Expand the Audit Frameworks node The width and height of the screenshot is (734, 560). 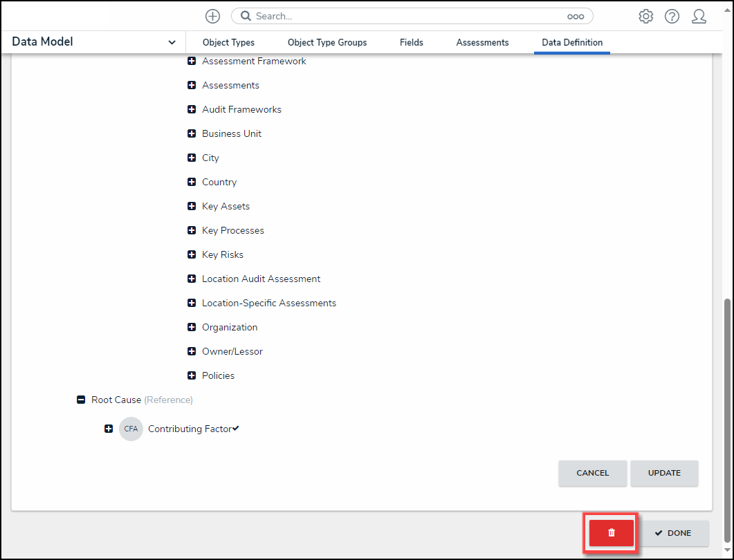pyautogui.click(x=192, y=109)
